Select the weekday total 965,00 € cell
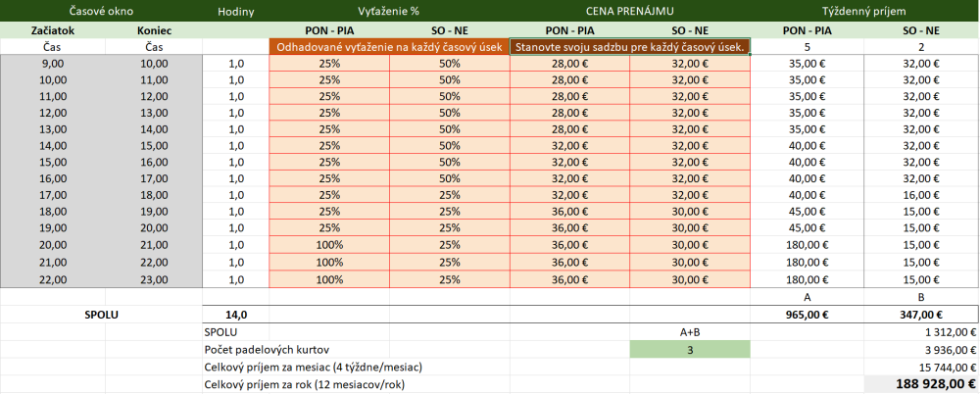The width and height of the screenshot is (980, 394). click(807, 315)
